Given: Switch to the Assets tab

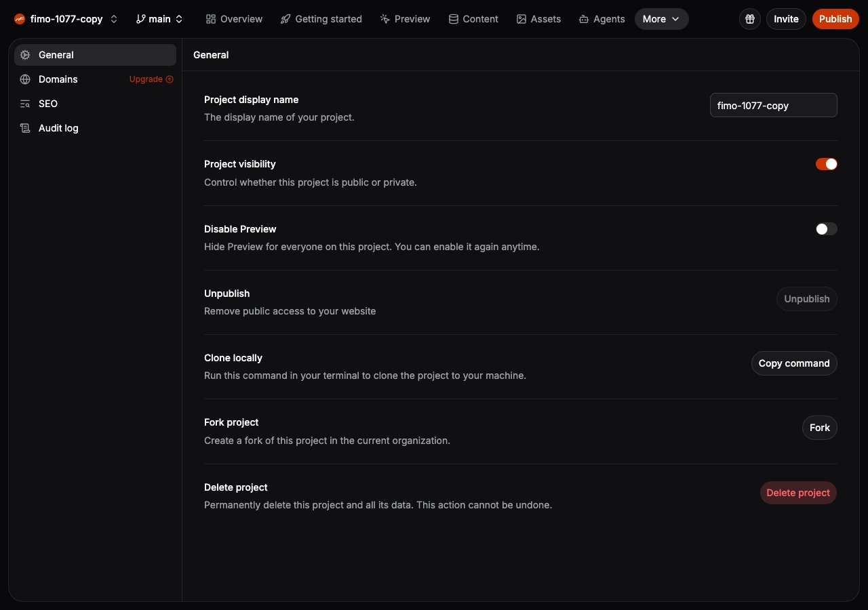Looking at the screenshot, I should tap(538, 19).
